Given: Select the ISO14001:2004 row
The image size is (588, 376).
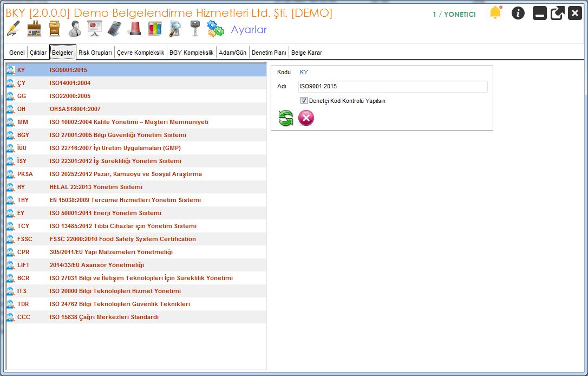Looking at the screenshot, I should tap(136, 83).
